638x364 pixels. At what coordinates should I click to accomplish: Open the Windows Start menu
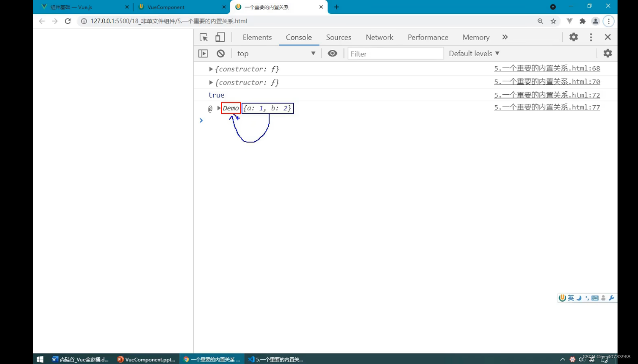click(x=40, y=359)
